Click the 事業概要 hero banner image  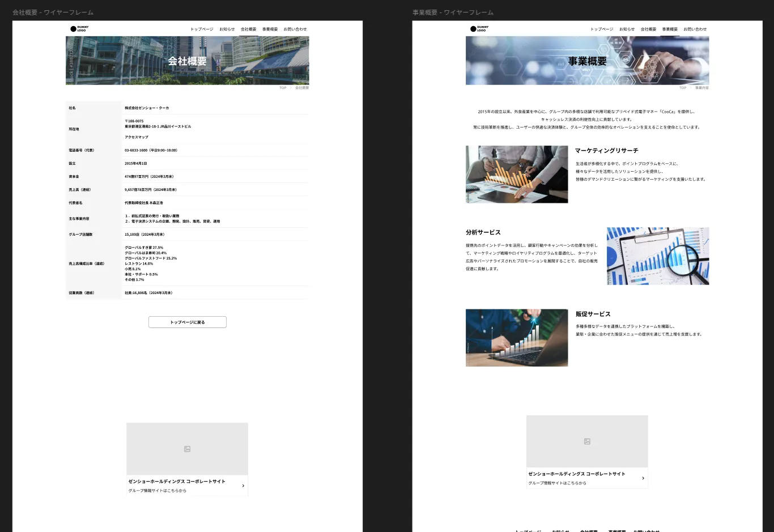(x=588, y=61)
